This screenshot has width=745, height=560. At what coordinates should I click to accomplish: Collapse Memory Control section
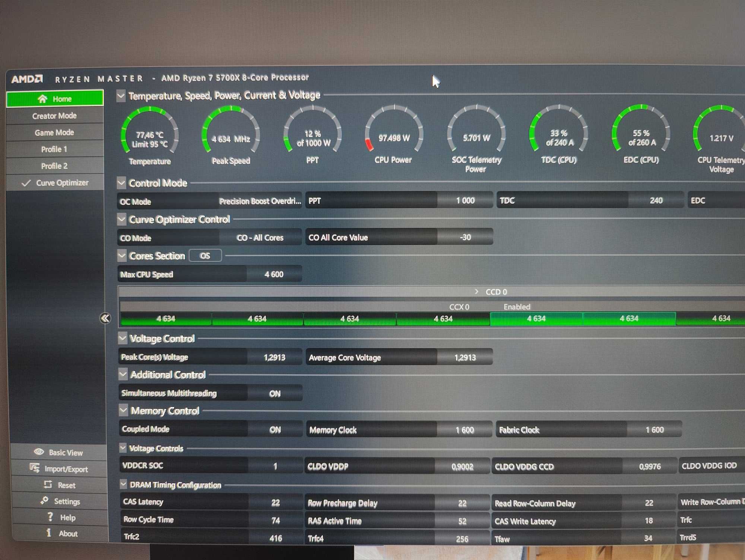pos(123,410)
